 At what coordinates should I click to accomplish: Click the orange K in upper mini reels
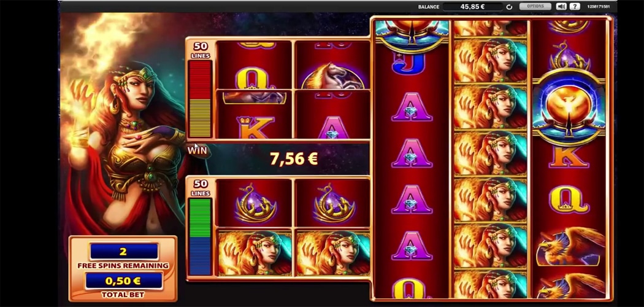(255, 127)
